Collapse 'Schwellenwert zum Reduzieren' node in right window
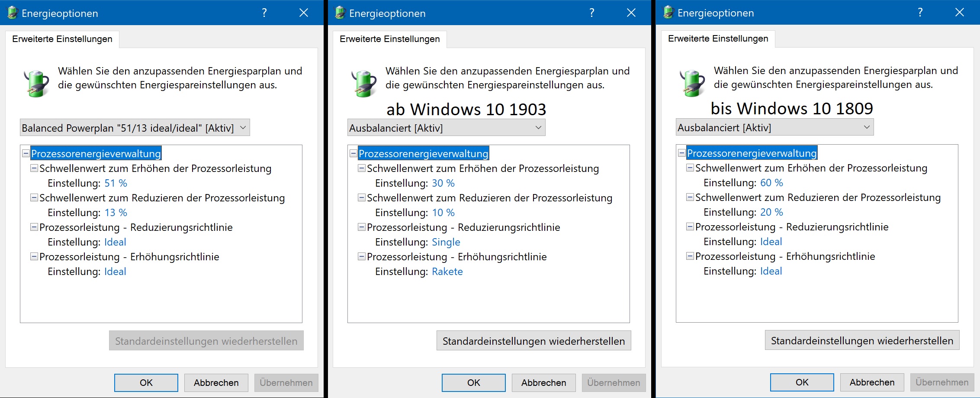Screen dimensions: 980x398 tap(690, 197)
